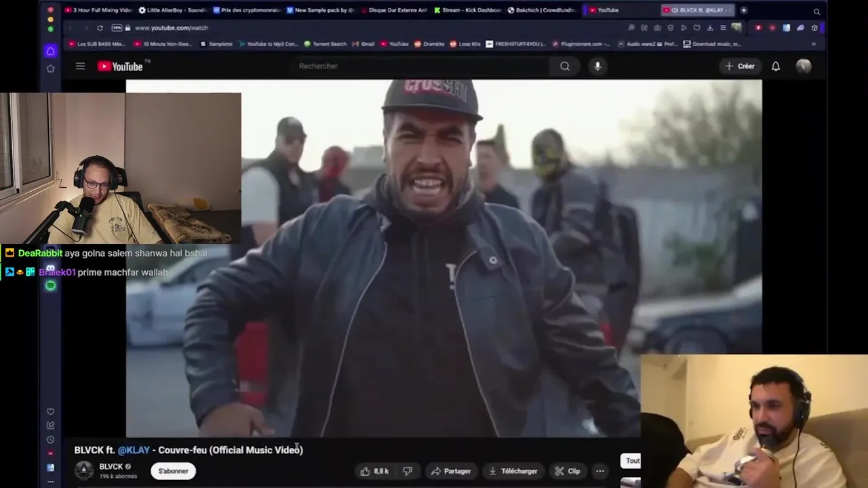Click the S'abonner subscribe button
The width and height of the screenshot is (868, 488).
173,471
